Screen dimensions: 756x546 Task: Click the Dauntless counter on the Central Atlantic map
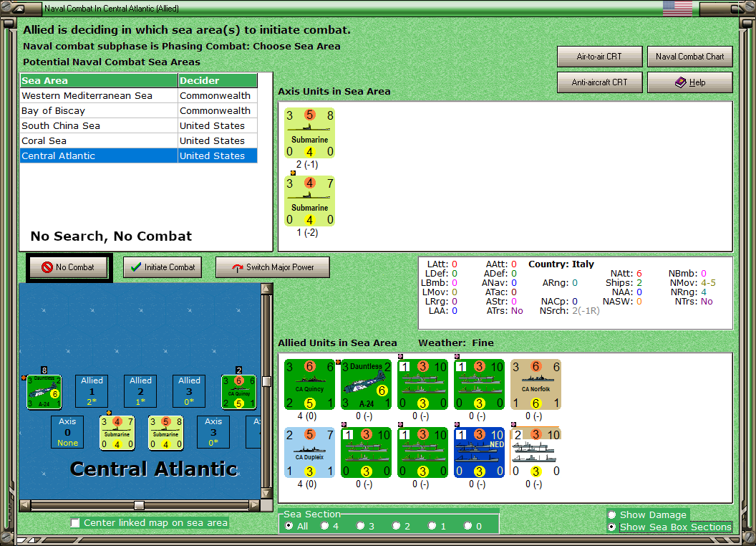click(x=44, y=391)
